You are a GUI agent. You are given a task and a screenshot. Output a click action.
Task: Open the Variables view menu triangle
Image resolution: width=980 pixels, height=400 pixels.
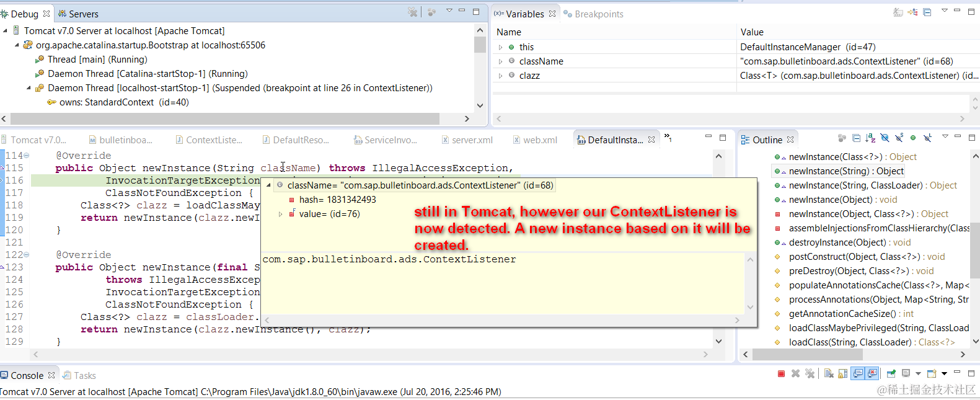[x=945, y=11]
